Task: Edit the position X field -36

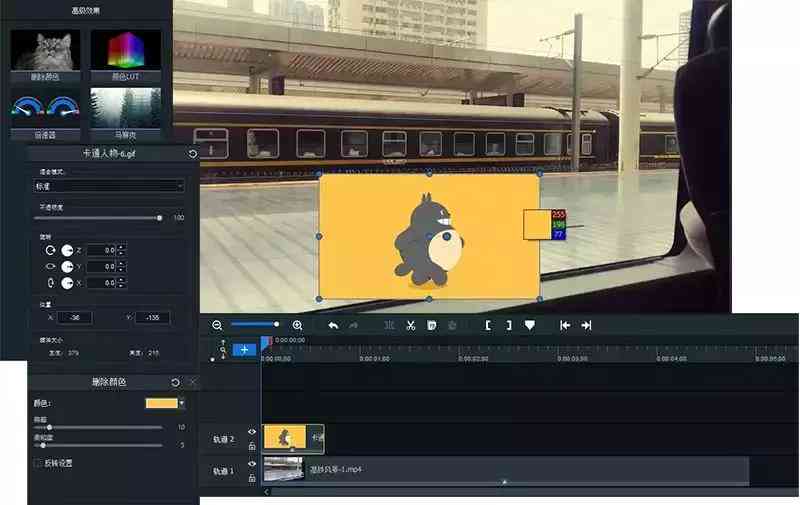Action: pyautogui.click(x=75, y=318)
